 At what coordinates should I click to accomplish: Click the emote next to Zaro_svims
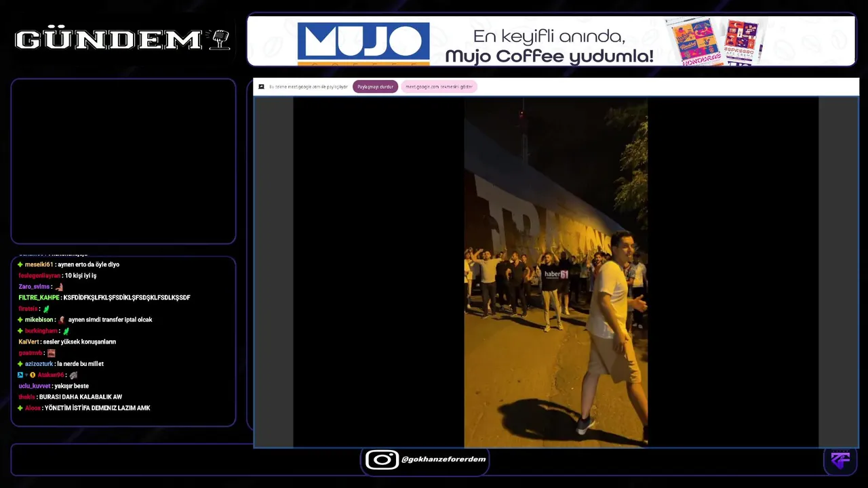coord(59,287)
